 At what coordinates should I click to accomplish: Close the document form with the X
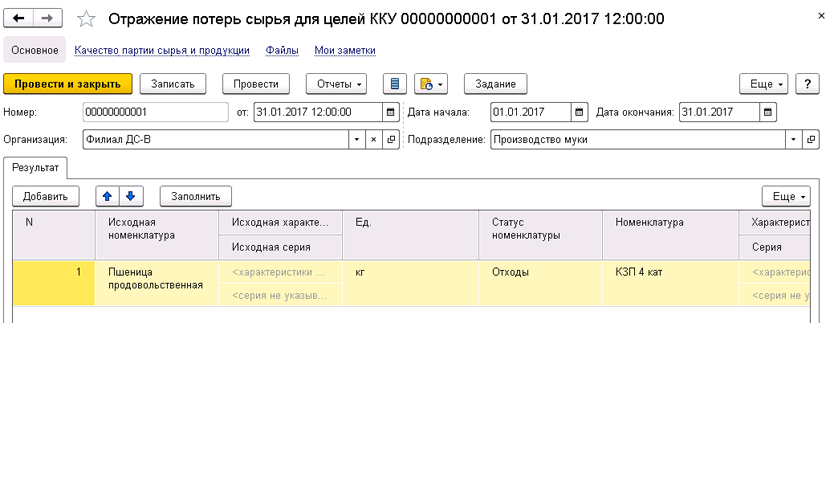click(x=821, y=16)
